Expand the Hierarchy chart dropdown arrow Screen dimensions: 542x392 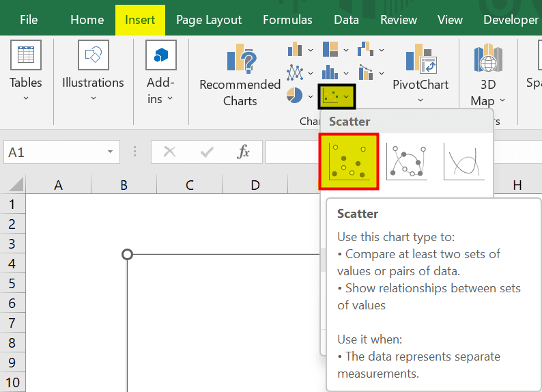(x=346, y=50)
